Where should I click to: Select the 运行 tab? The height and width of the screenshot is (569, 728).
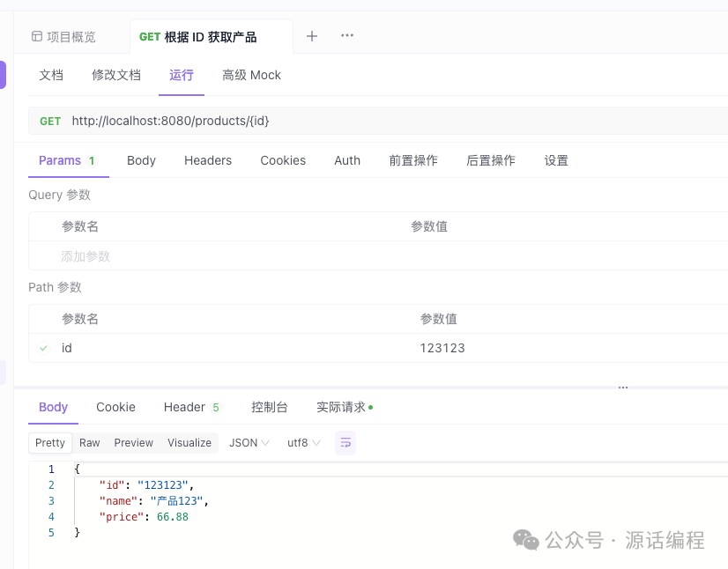tap(181, 75)
